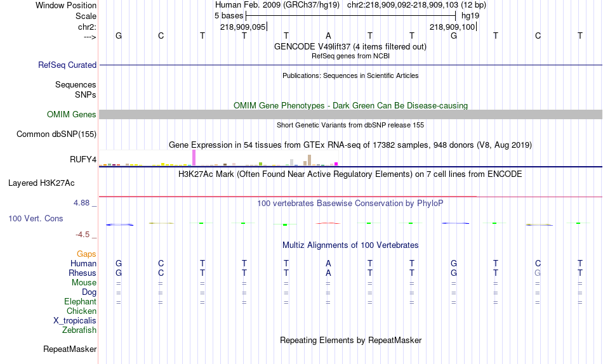Click the '100 vertebrates Basewise Conservation by PhyloP' title

coord(350,204)
